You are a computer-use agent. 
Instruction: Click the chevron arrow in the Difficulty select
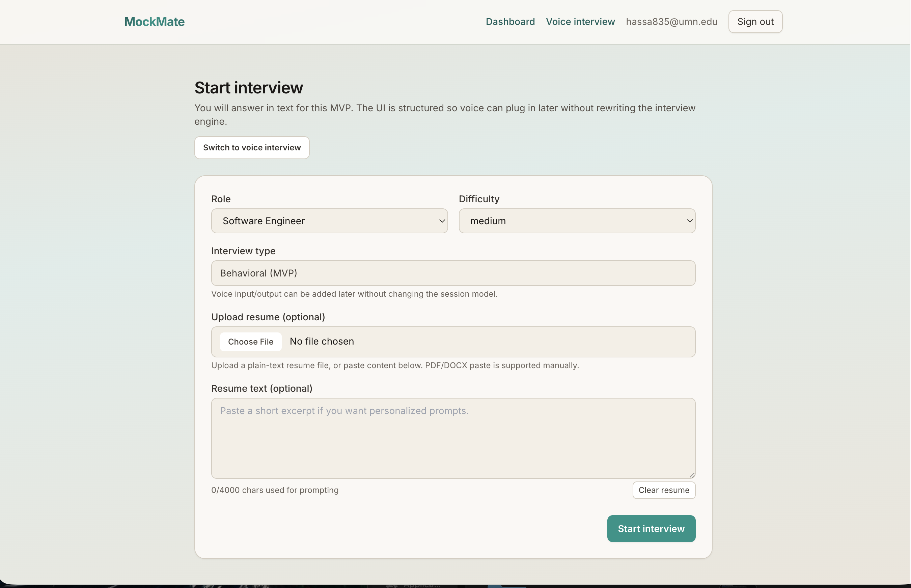tap(689, 221)
